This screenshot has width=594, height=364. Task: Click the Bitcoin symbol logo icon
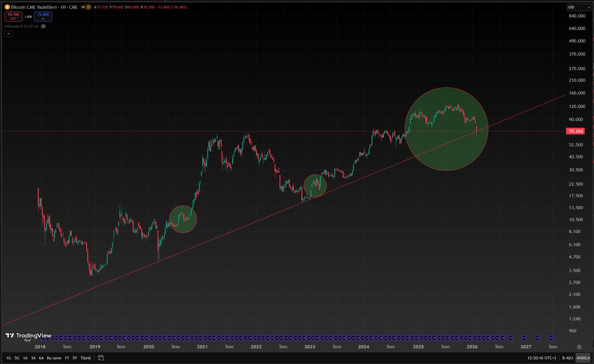7,7
